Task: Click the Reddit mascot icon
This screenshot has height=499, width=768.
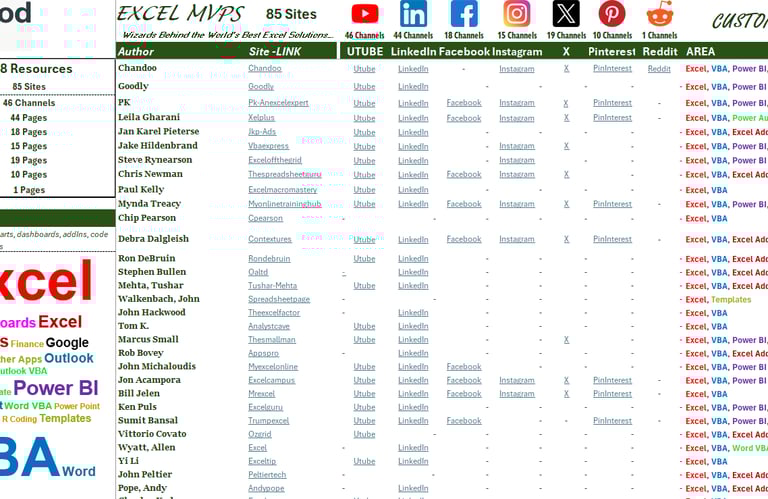Action: (x=660, y=14)
